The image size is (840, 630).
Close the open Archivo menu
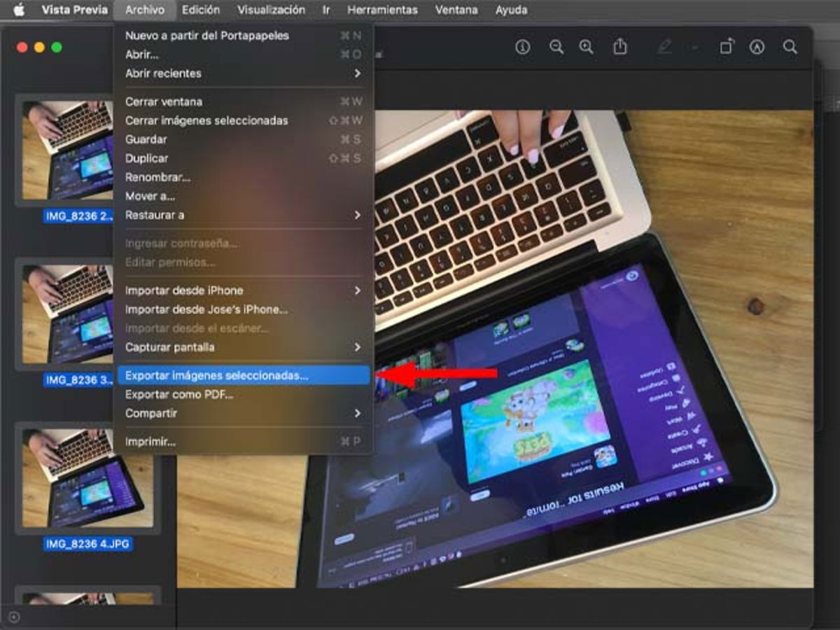click(145, 10)
